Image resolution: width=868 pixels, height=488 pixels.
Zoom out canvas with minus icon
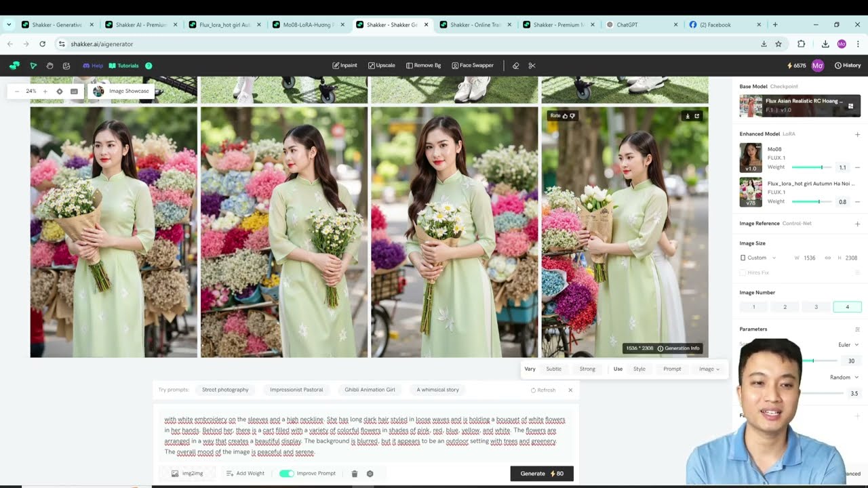pos(17,91)
